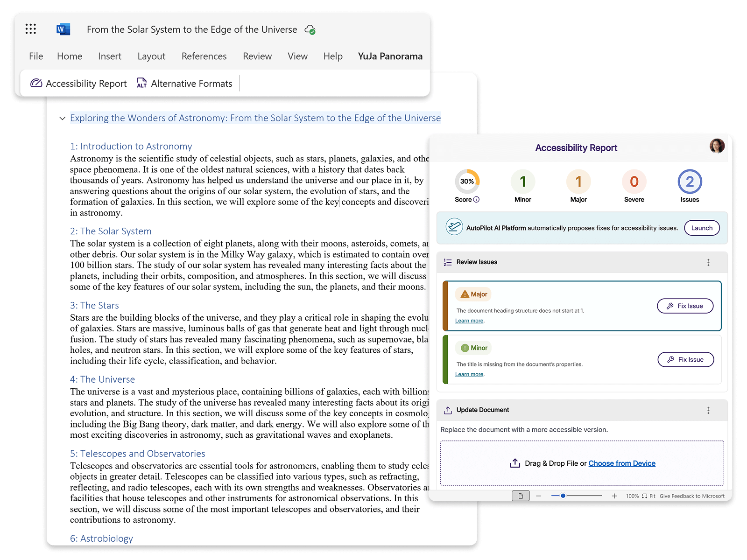Viewport: 747px width, 560px height.
Task: Open the Accessibility Report tool
Action: click(78, 84)
